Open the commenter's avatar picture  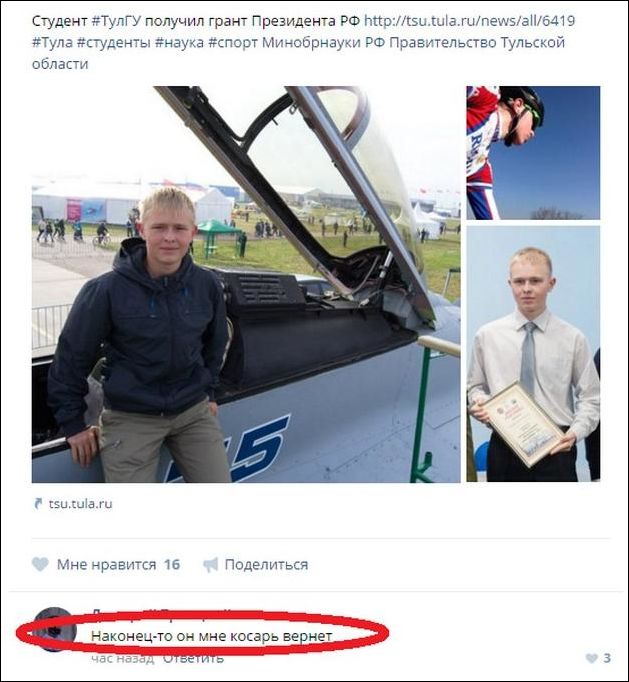pos(53,629)
